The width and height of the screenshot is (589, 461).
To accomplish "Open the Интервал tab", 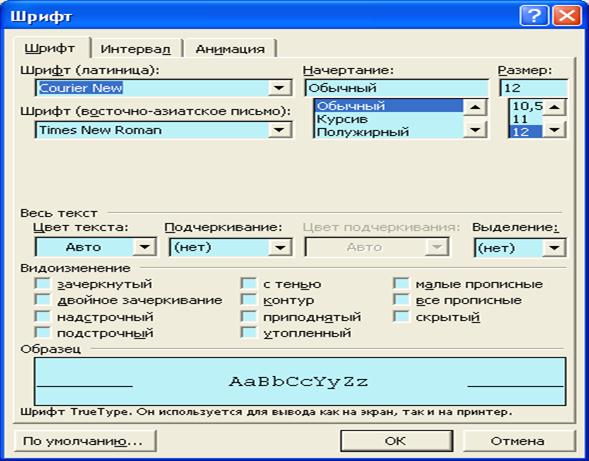I will (136, 49).
